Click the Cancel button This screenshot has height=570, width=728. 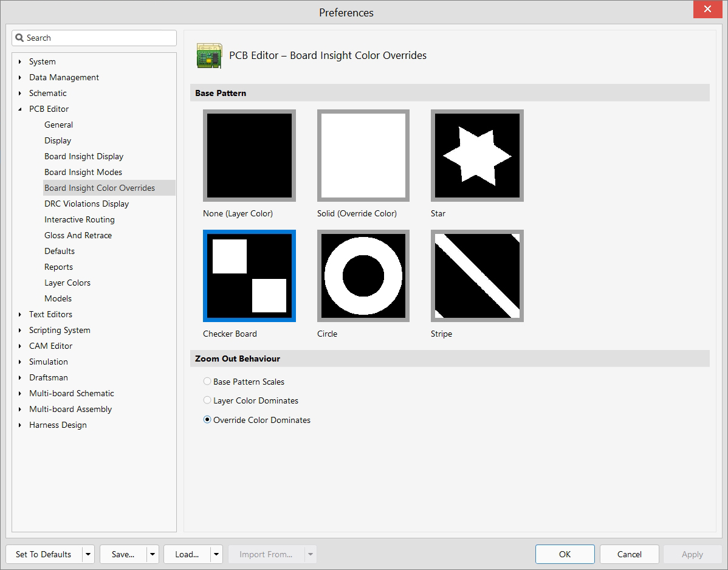coord(629,554)
